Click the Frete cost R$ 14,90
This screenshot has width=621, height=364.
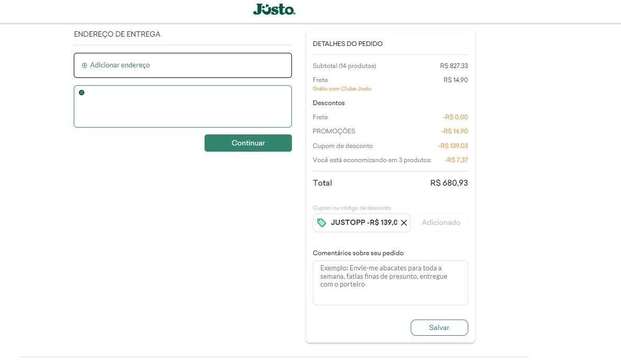(456, 80)
